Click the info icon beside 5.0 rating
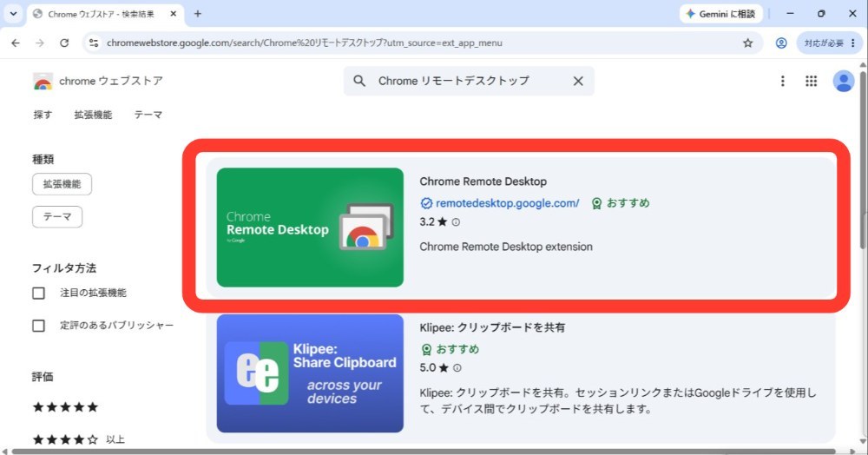This screenshot has width=868, height=455. (x=457, y=367)
